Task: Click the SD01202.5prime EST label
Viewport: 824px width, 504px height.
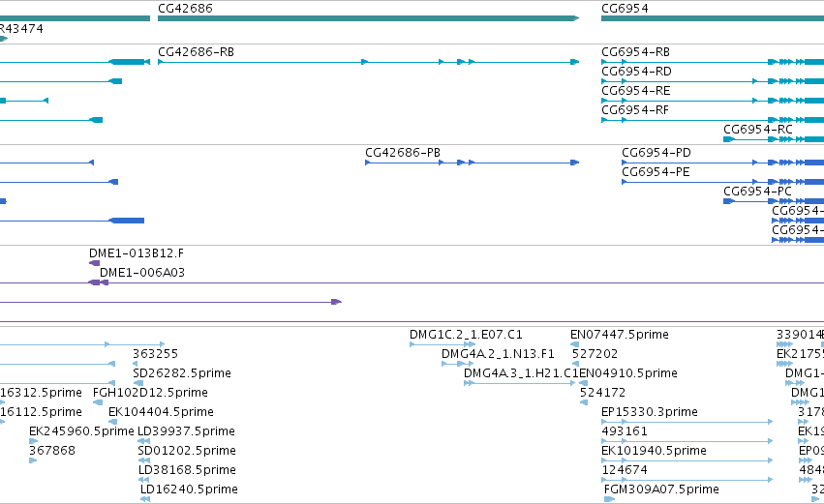Action: click(187, 451)
